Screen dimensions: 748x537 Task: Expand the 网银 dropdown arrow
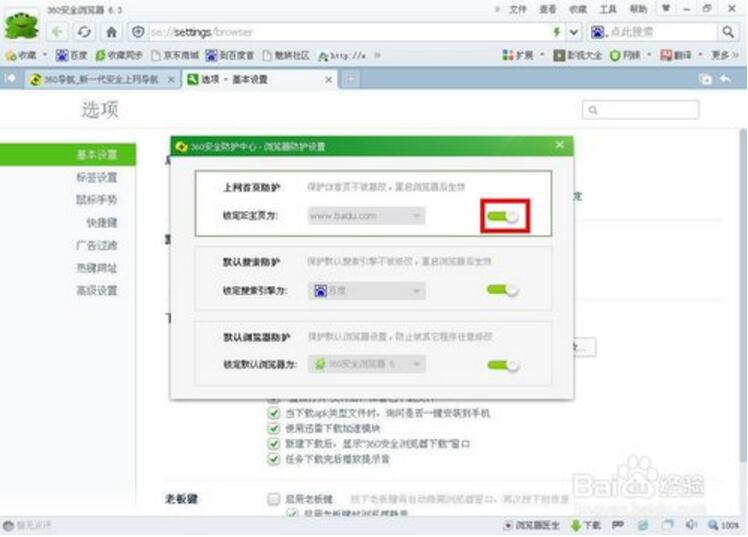pyautogui.click(x=649, y=55)
